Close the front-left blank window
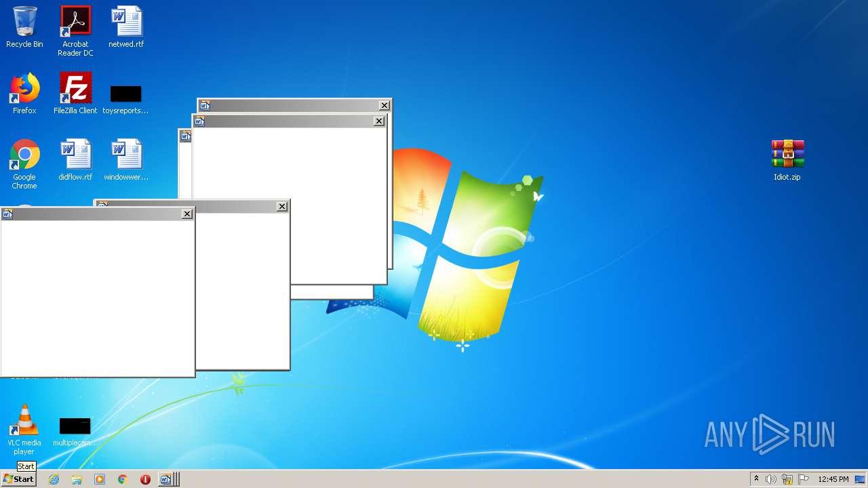 pyautogui.click(x=187, y=214)
